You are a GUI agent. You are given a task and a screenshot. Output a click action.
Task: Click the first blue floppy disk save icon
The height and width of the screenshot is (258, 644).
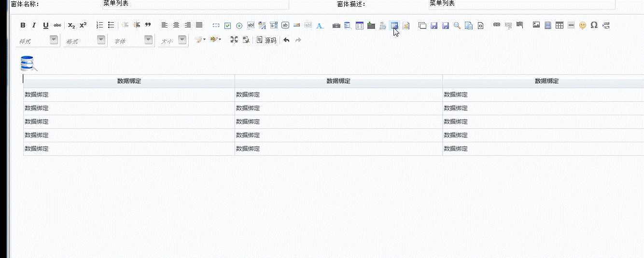click(434, 26)
